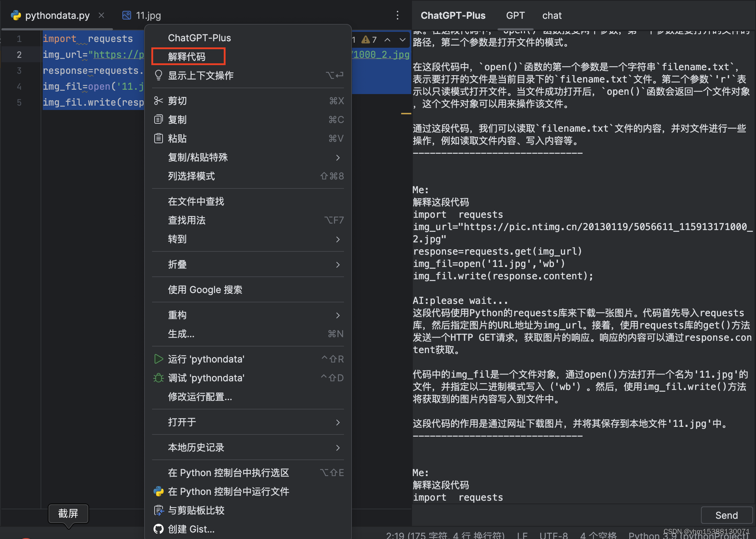Click the 截屏 tooltip button
This screenshot has height=539, width=756.
point(68,513)
